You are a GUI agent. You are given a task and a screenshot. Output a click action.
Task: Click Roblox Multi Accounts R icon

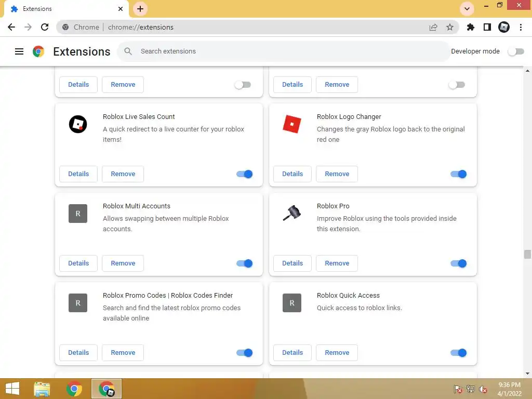coord(78,214)
